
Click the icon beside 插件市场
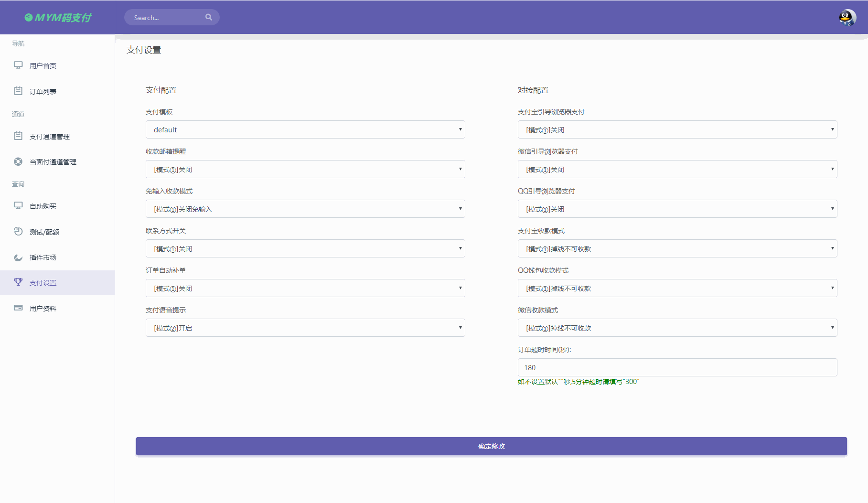click(x=18, y=257)
